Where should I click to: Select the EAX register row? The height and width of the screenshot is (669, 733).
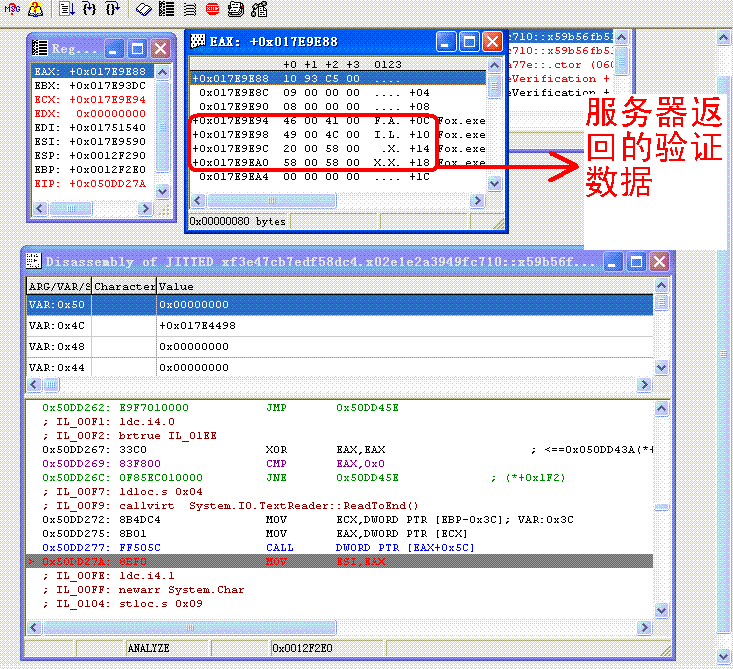click(x=89, y=72)
